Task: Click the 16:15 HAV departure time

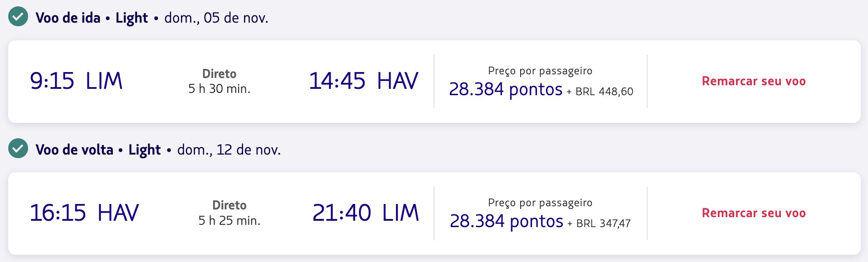Action: (84, 213)
